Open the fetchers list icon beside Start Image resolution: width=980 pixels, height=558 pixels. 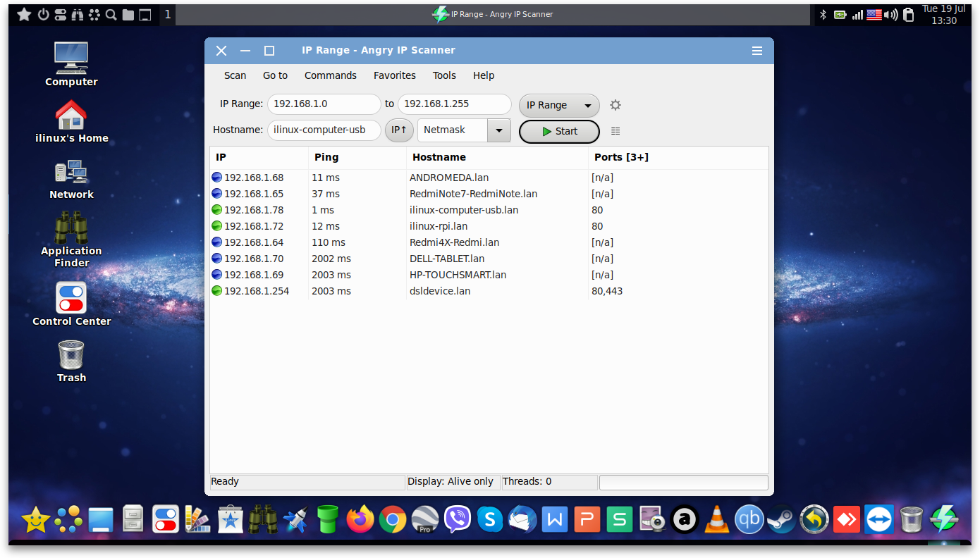tap(615, 131)
